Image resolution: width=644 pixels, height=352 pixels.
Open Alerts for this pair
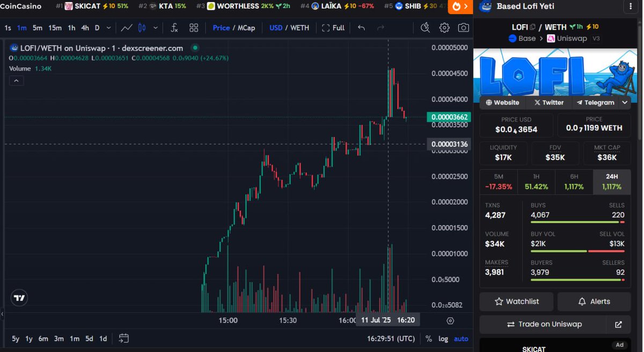[594, 301]
